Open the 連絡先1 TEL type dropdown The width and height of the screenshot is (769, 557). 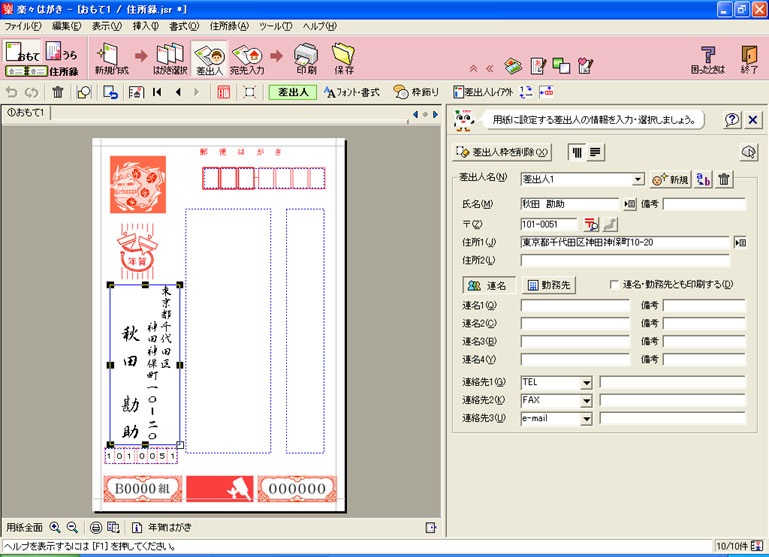pos(585,382)
